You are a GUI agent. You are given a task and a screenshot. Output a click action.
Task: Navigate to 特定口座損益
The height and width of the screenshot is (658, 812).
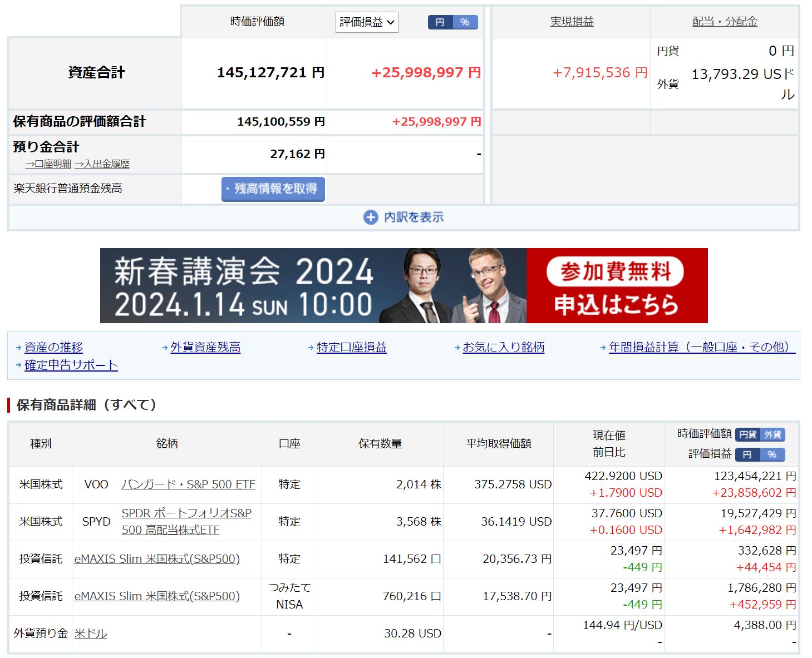click(x=351, y=347)
